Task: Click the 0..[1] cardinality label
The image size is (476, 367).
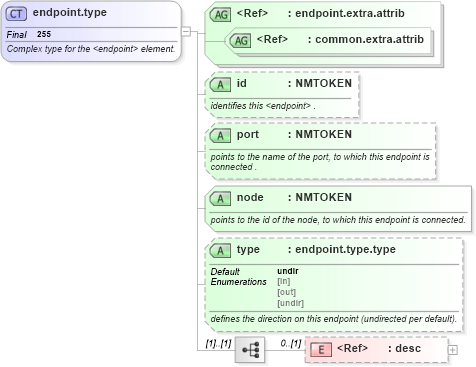Action: (291, 343)
